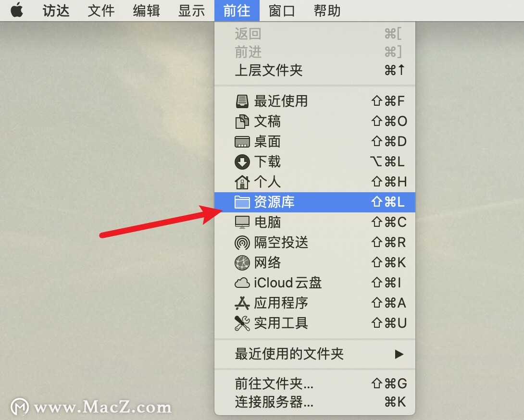
Task: Click the 桌面 desktop icon
Action: 242,142
